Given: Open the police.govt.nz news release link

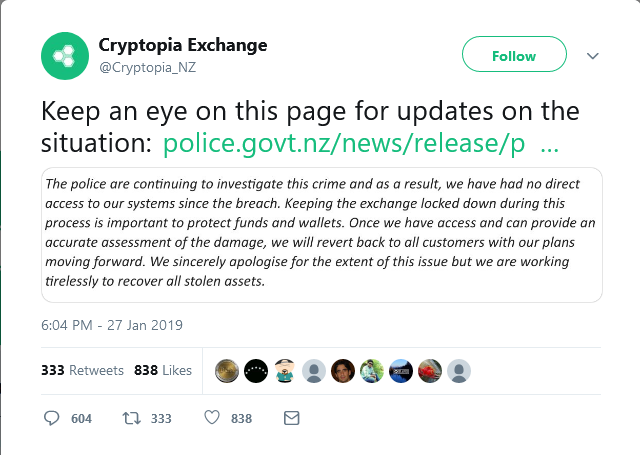Looking at the screenshot, I should coord(361,143).
